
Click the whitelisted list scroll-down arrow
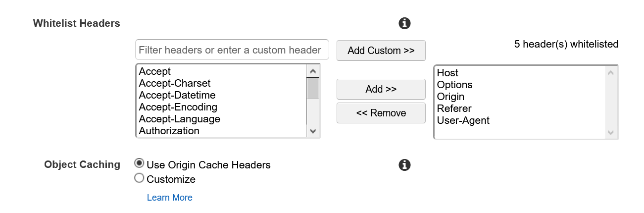click(x=610, y=132)
